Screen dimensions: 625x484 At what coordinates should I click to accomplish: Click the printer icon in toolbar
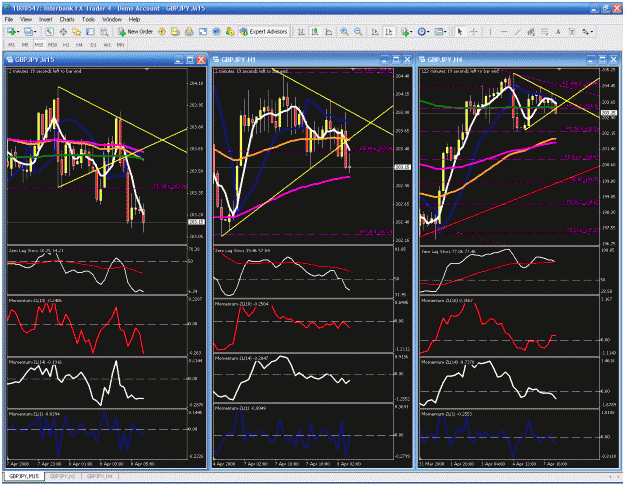(189, 31)
